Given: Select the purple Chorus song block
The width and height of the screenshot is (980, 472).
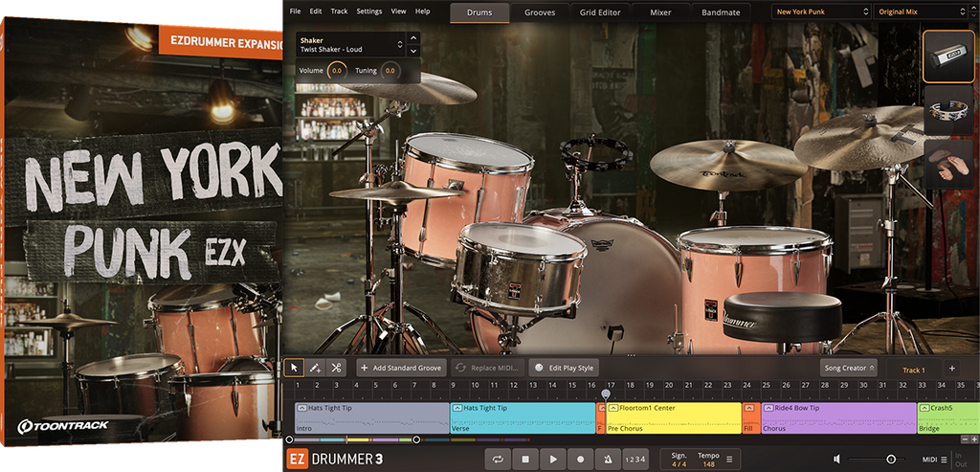Looking at the screenshot, I should tap(838, 418).
